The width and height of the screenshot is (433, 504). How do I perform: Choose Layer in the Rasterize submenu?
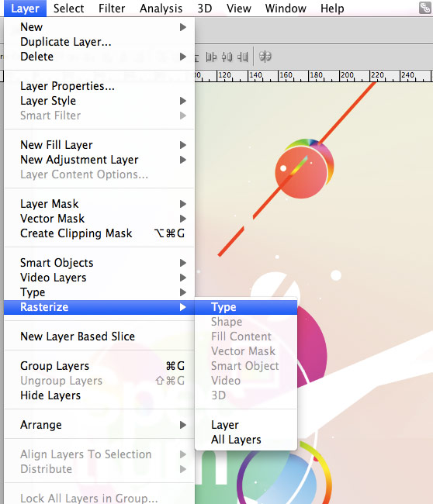point(246,425)
